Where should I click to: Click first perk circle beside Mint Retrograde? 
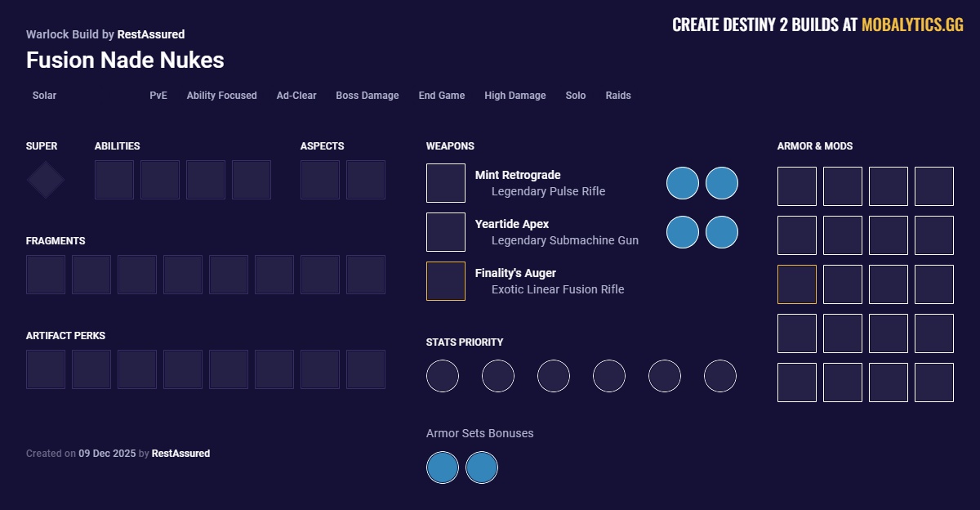tap(683, 183)
